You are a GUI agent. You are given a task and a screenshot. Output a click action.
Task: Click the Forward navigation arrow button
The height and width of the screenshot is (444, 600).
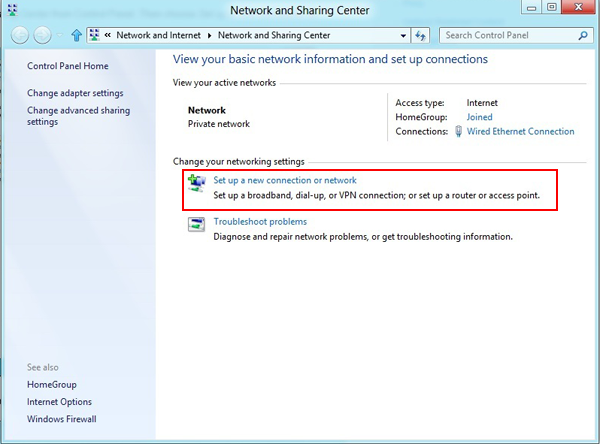coord(42,35)
